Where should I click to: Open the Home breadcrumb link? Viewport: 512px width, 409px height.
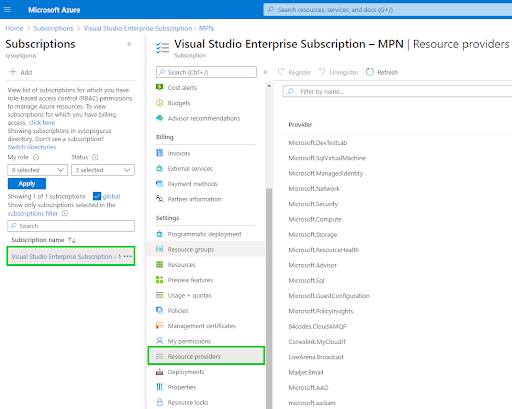[14, 28]
